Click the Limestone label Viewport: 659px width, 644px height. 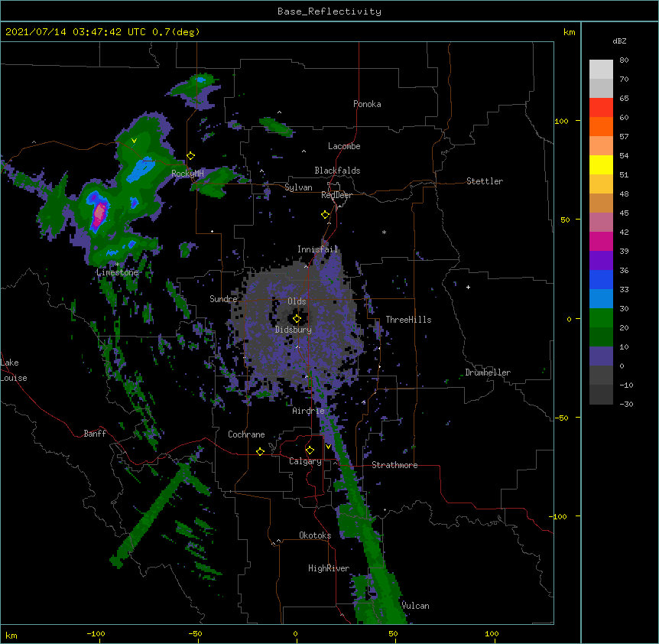[117, 272]
